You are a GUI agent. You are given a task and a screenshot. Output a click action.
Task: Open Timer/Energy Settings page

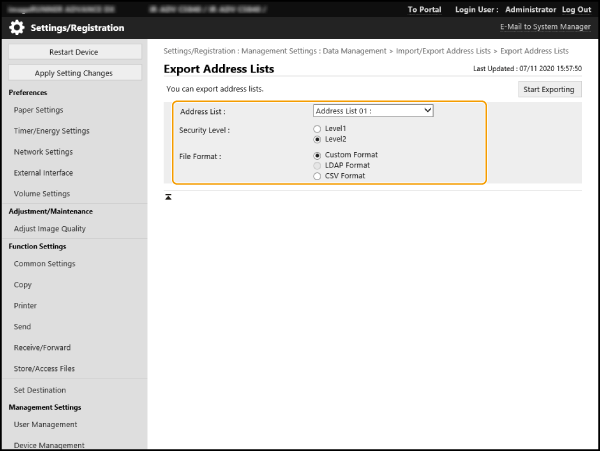click(x=51, y=131)
